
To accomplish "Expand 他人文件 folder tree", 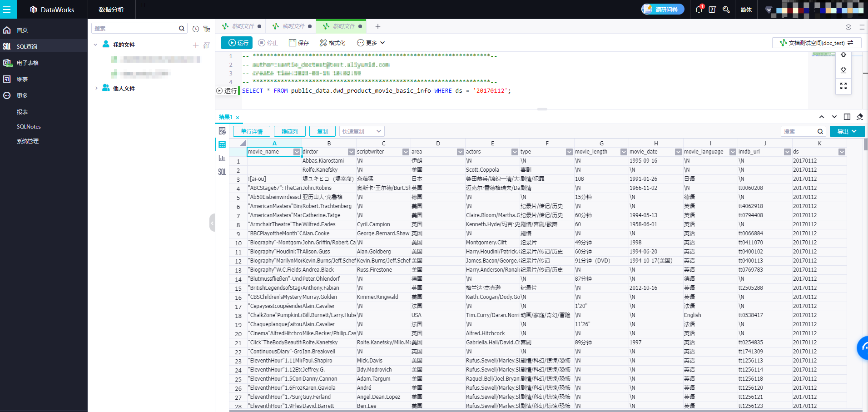I will pyautogui.click(x=96, y=88).
